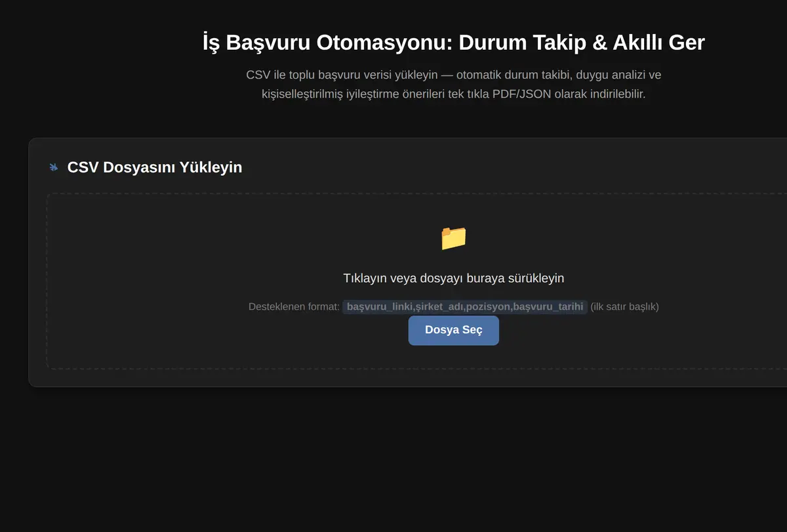Click the "(ilk satır başlık)" note

624,307
